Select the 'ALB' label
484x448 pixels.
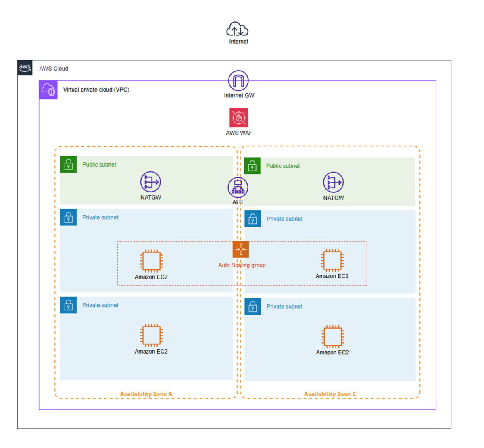(238, 202)
